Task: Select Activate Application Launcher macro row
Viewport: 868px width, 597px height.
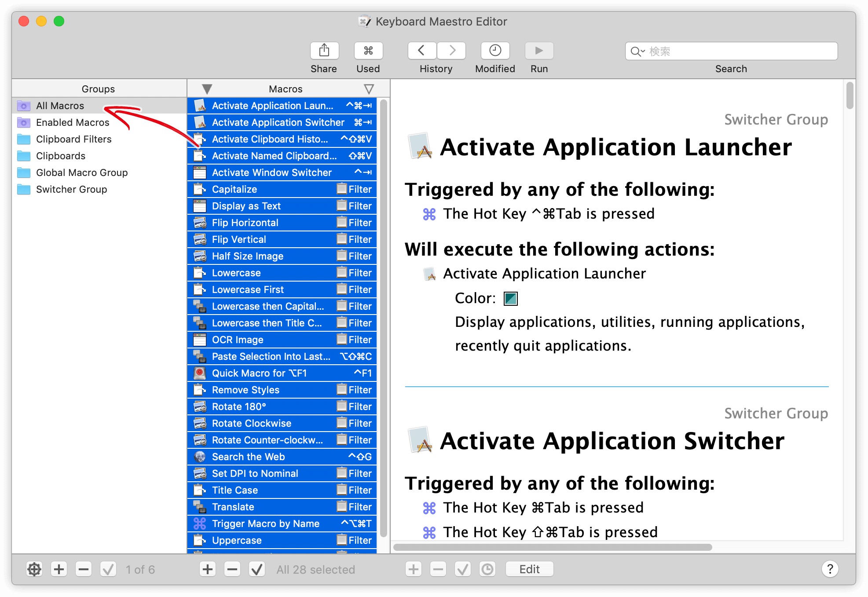Action: (282, 106)
